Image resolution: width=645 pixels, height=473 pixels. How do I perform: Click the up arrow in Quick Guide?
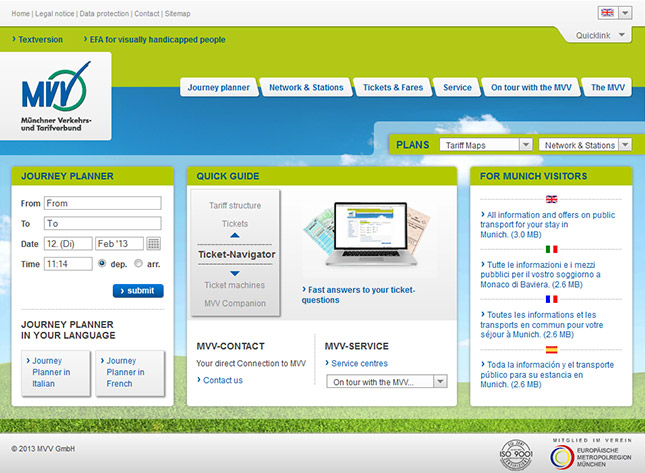235,235
